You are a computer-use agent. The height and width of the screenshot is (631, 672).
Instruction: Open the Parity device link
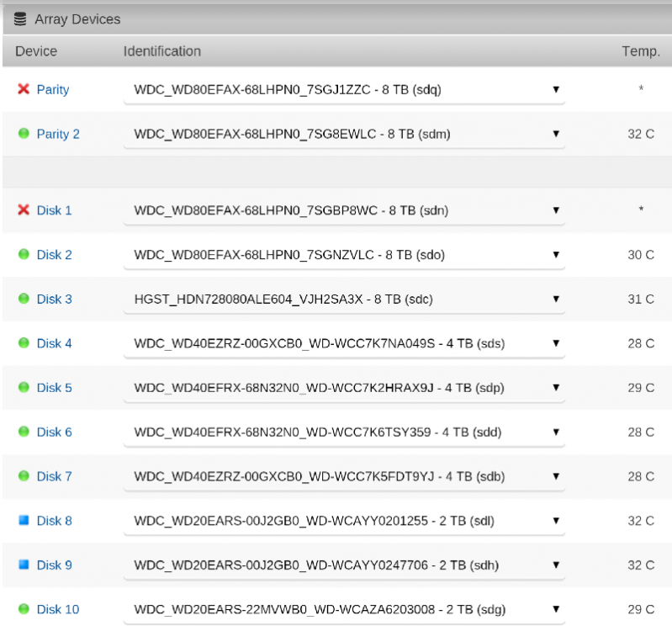(x=53, y=89)
